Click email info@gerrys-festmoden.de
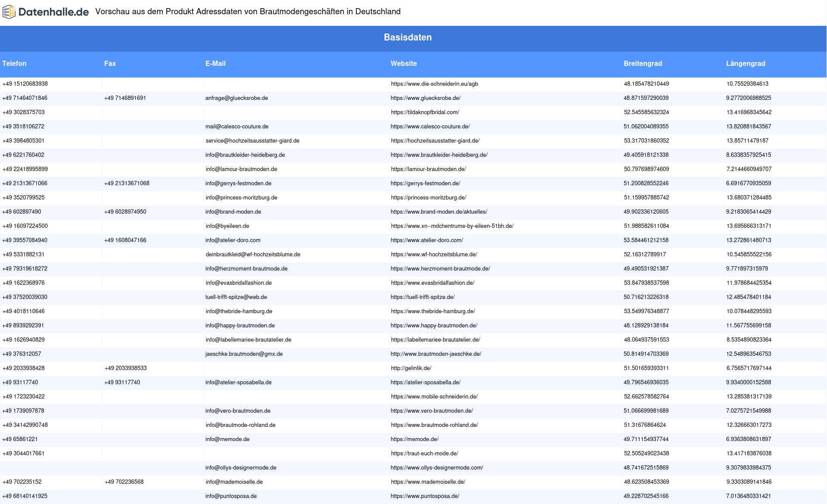The image size is (827, 504). 238,184
